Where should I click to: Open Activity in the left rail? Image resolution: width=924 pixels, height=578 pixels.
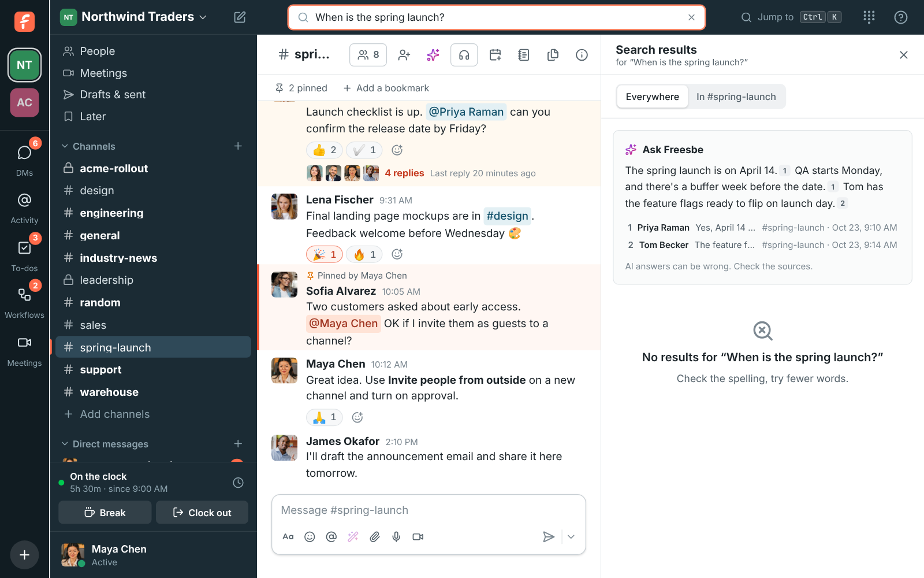point(24,207)
